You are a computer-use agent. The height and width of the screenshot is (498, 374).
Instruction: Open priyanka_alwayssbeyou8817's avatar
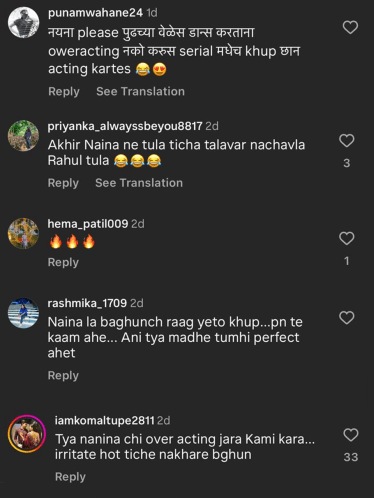(x=23, y=136)
